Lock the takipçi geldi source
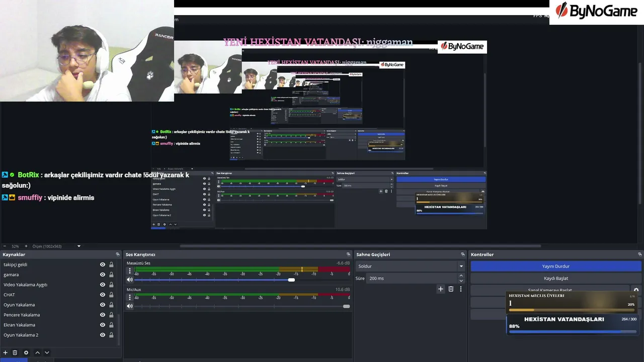644x362 pixels. click(111, 264)
